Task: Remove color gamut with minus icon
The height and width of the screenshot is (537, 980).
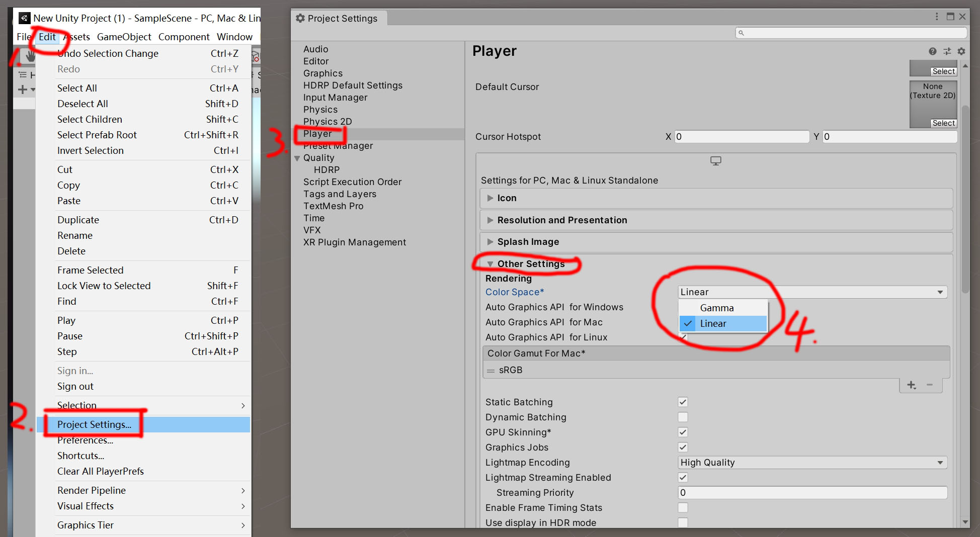Action: tap(930, 385)
